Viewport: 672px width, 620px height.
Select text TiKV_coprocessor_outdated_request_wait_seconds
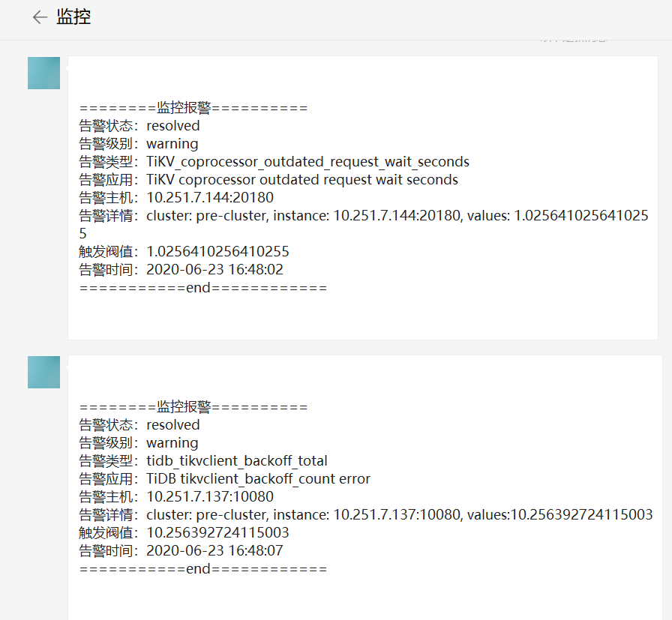307,162
